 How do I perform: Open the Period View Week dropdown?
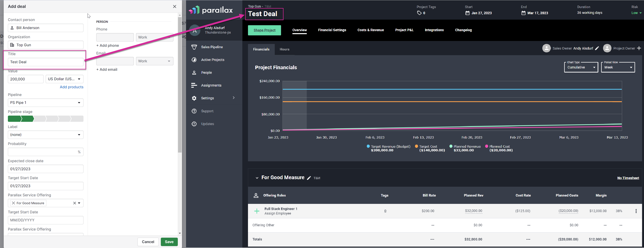[x=618, y=67]
